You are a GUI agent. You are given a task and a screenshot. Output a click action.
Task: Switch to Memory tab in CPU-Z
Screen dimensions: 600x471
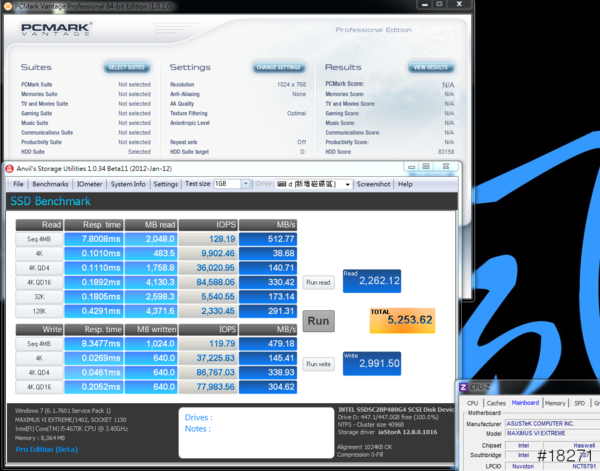[555, 403]
